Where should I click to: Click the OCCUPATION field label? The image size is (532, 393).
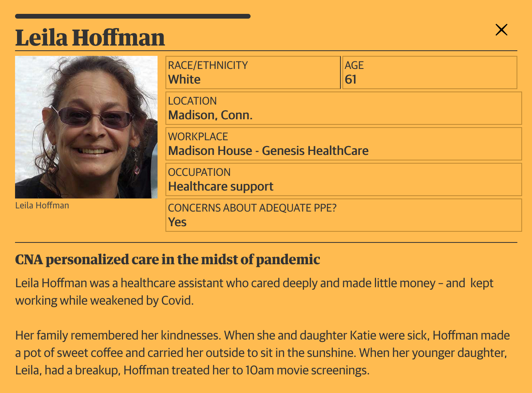199,172
